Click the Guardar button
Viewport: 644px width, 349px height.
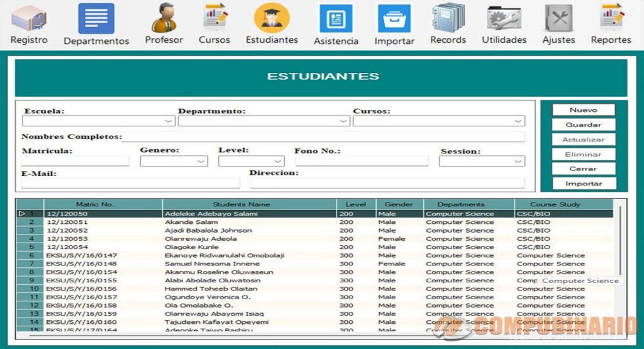coord(584,125)
